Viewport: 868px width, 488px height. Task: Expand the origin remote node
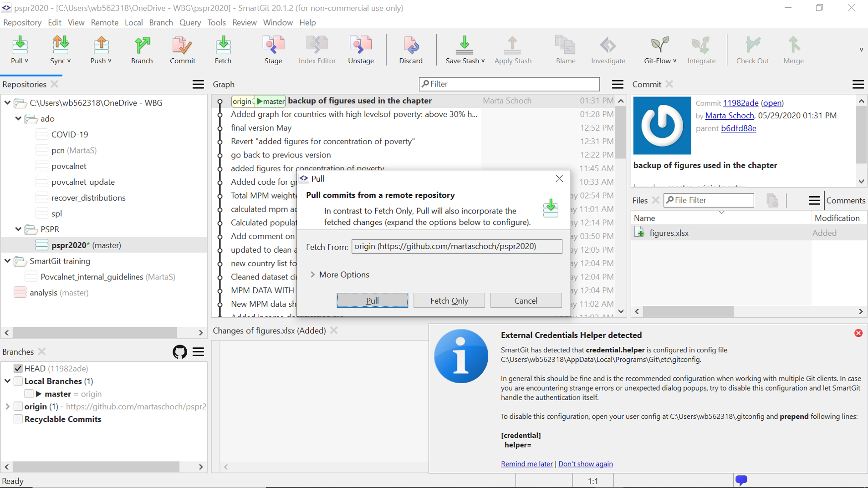point(8,407)
